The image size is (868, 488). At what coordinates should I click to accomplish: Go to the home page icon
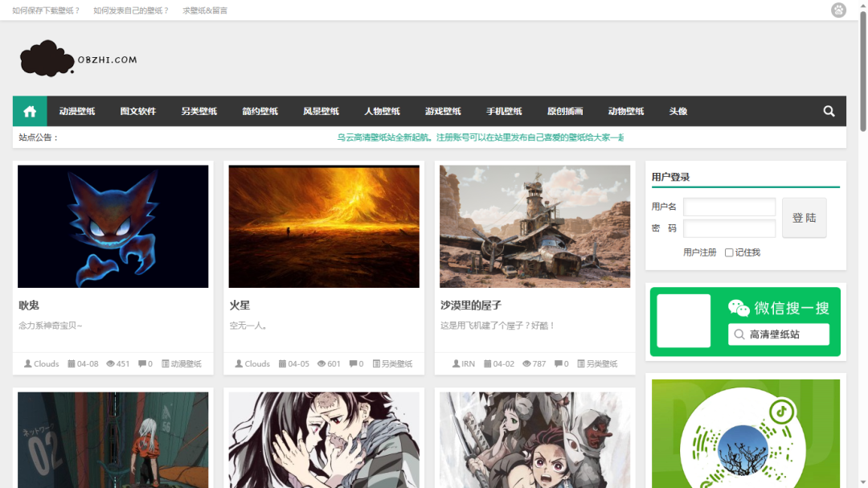pos(30,111)
